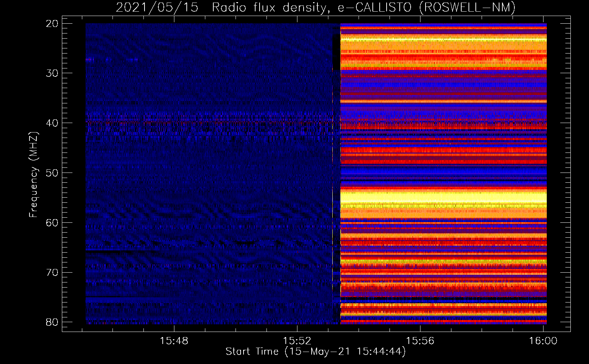
Task: Click the date 2021/05/15 in the title
Action: tap(157, 7)
